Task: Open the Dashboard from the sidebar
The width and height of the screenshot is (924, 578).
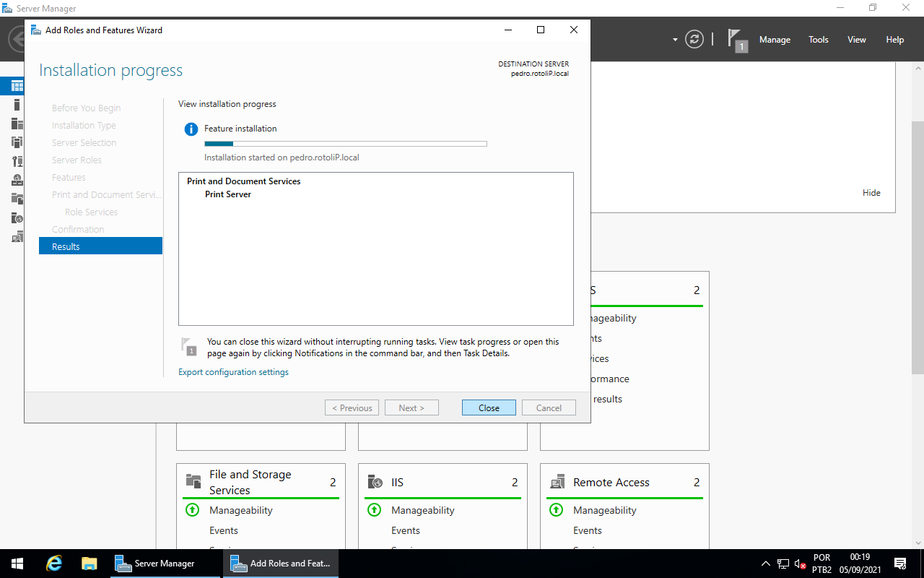Action: [17, 85]
